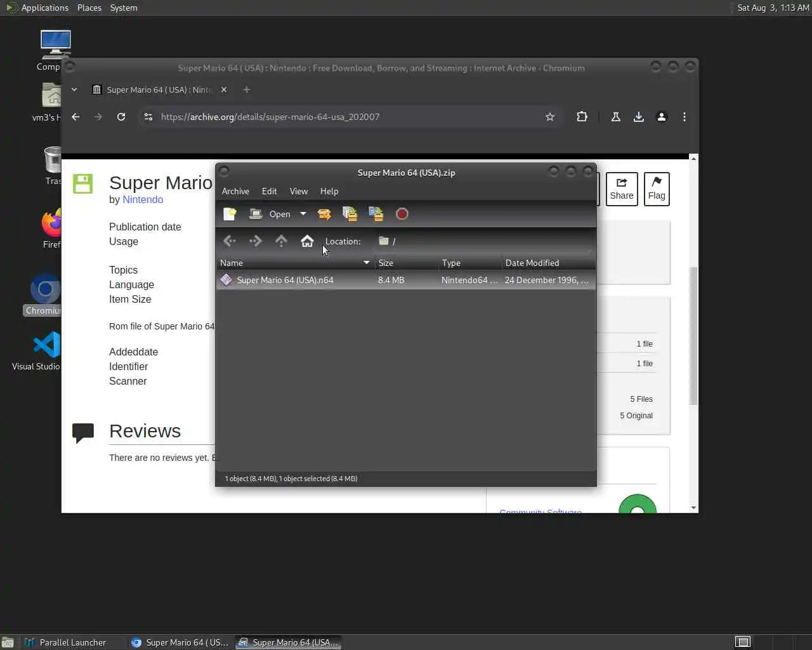Switch to the Chromium window in the taskbar

(180, 642)
